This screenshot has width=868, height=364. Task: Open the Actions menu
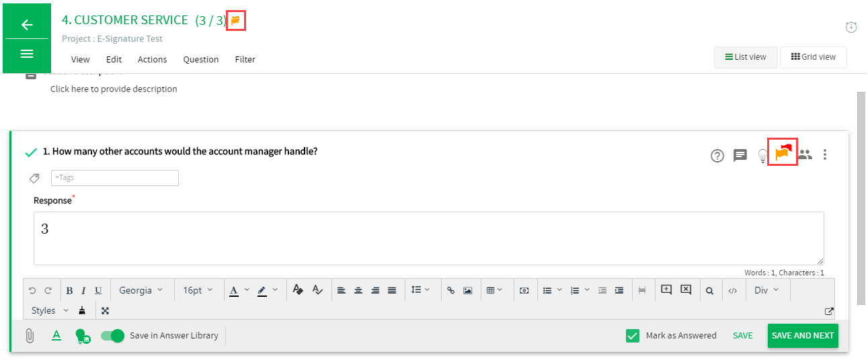(x=153, y=59)
